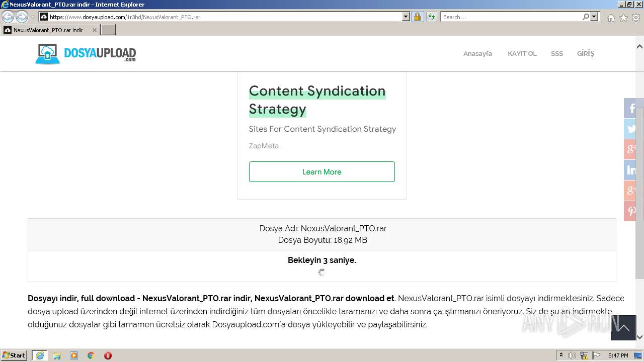This screenshot has height=362, width=644.
Task: Click the magnifier search icon
Action: click(x=586, y=17)
